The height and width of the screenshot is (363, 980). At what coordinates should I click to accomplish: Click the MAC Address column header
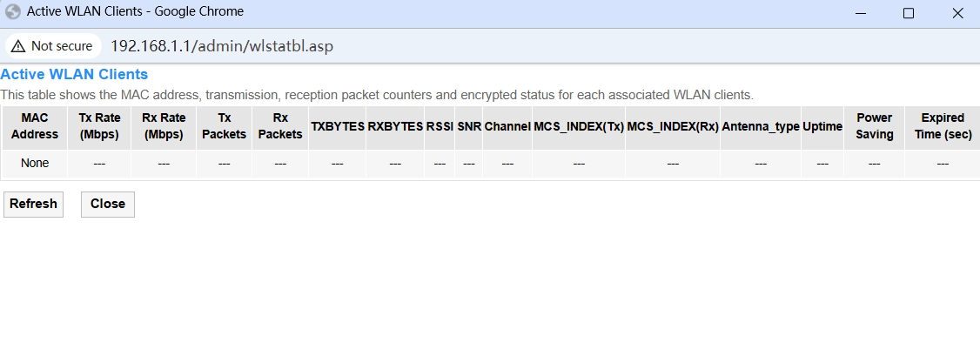coord(34,127)
